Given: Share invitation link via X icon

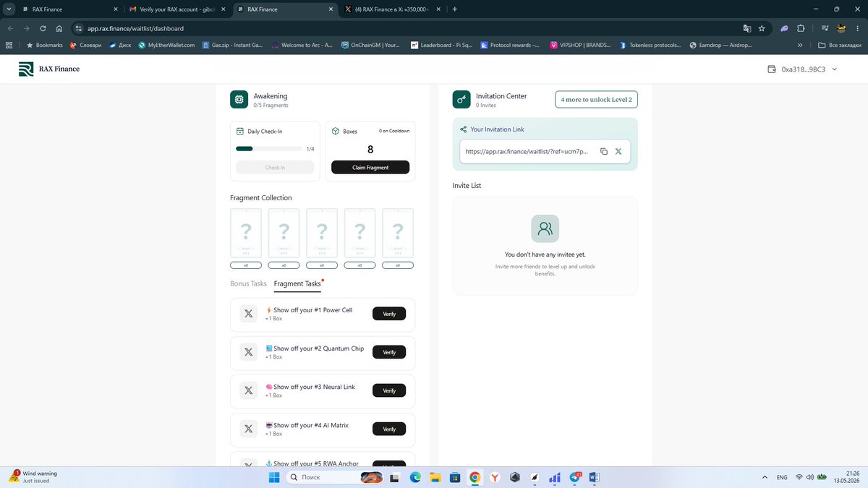Looking at the screenshot, I should pyautogui.click(x=618, y=152).
